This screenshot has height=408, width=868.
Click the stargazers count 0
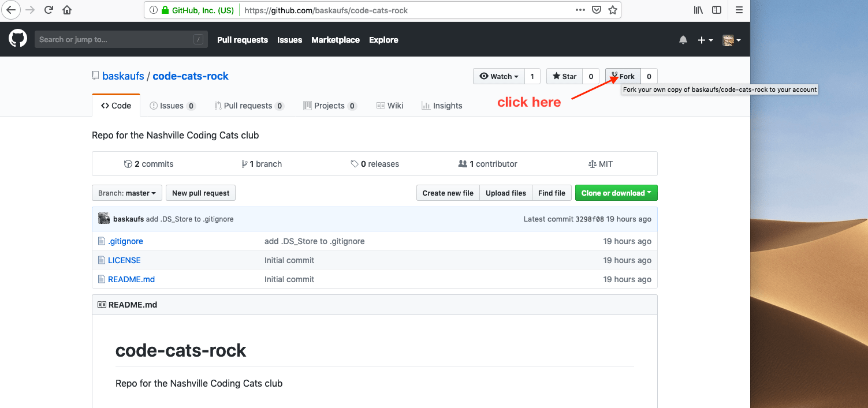coord(590,76)
